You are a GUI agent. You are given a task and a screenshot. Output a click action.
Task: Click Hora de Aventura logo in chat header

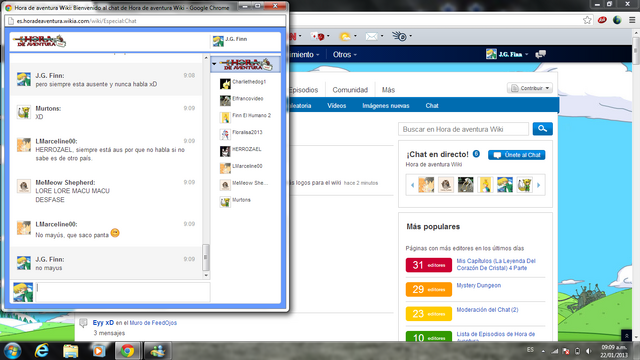[x=39, y=41]
